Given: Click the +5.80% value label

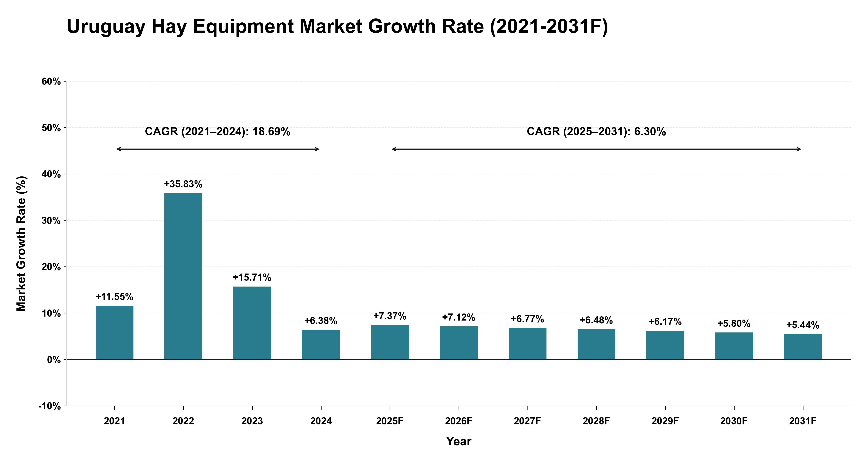Looking at the screenshot, I should pos(734,323).
